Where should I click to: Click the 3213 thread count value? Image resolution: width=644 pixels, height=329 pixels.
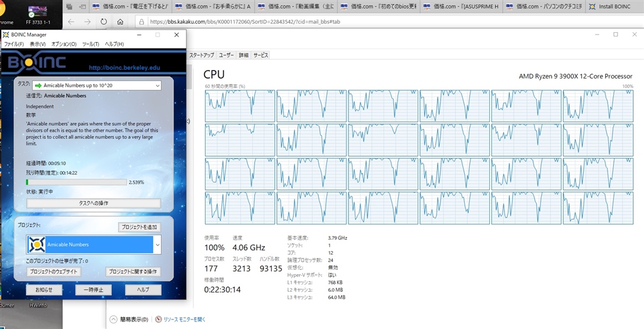(241, 269)
